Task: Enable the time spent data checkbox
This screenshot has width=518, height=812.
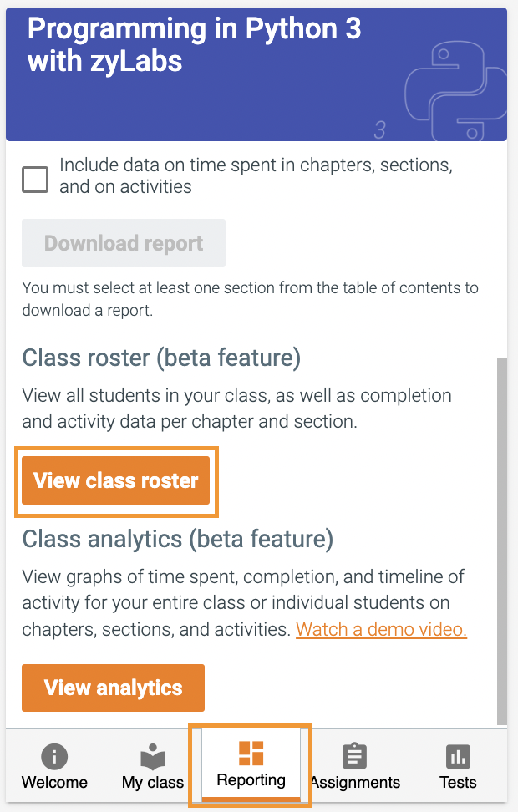Action: click(35, 179)
